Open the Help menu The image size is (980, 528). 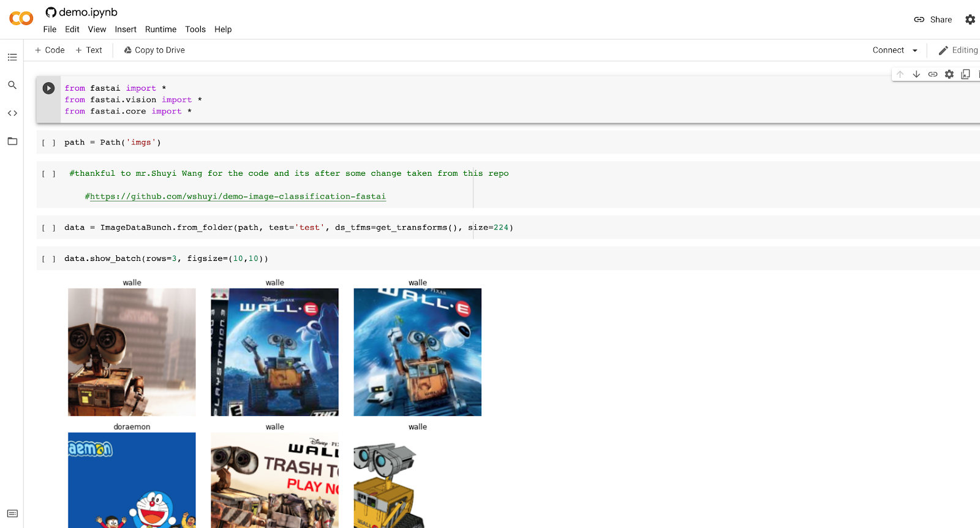coord(223,29)
